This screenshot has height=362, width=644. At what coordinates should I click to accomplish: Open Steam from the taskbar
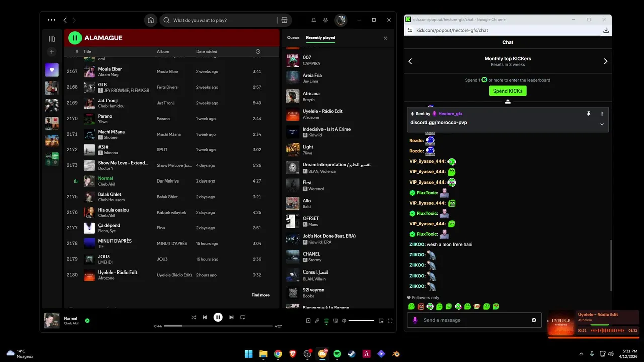tap(352, 354)
